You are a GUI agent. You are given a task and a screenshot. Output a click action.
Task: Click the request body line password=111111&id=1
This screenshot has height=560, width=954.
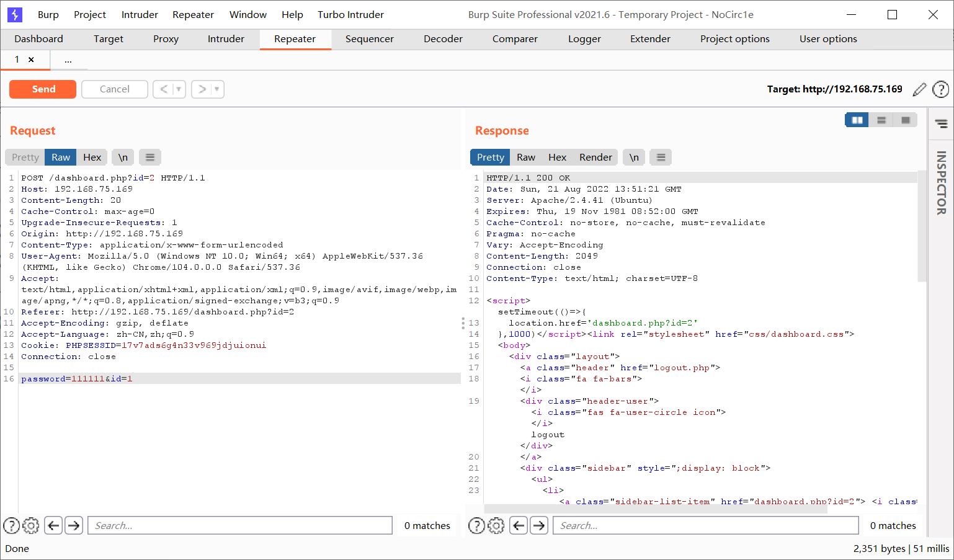click(x=77, y=379)
